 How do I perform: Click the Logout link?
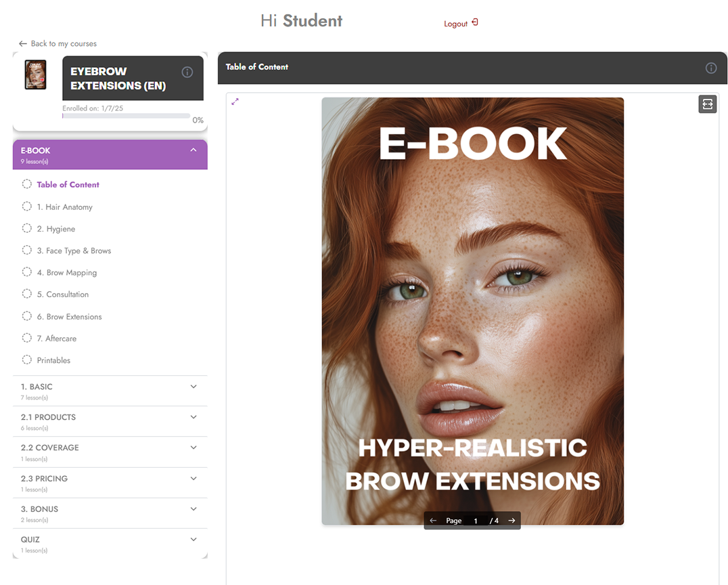tap(455, 24)
